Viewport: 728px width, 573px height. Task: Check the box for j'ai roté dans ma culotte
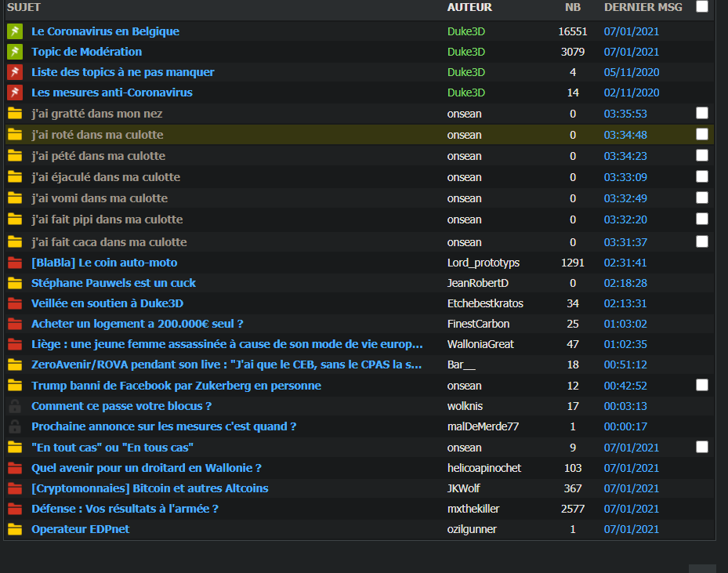[702, 134]
